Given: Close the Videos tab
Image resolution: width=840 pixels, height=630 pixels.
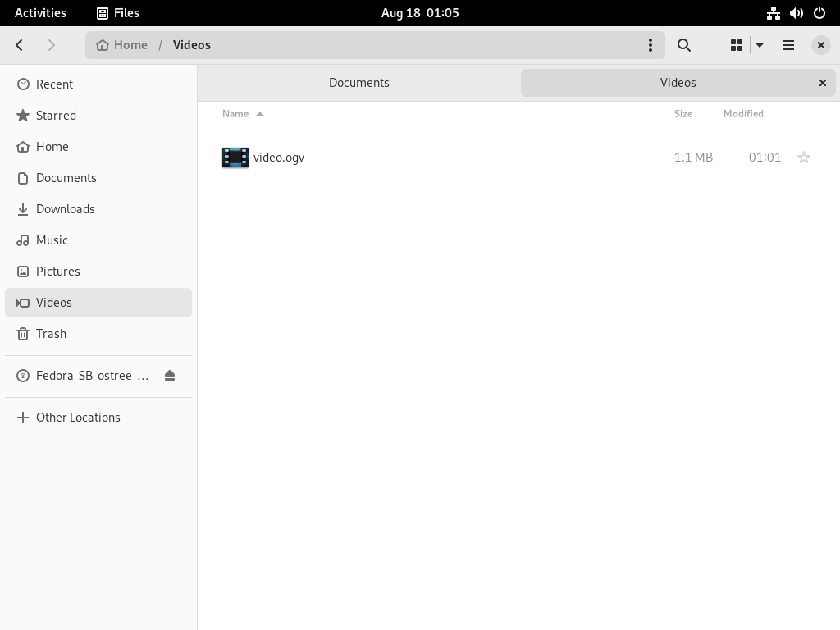Looking at the screenshot, I should (x=822, y=83).
